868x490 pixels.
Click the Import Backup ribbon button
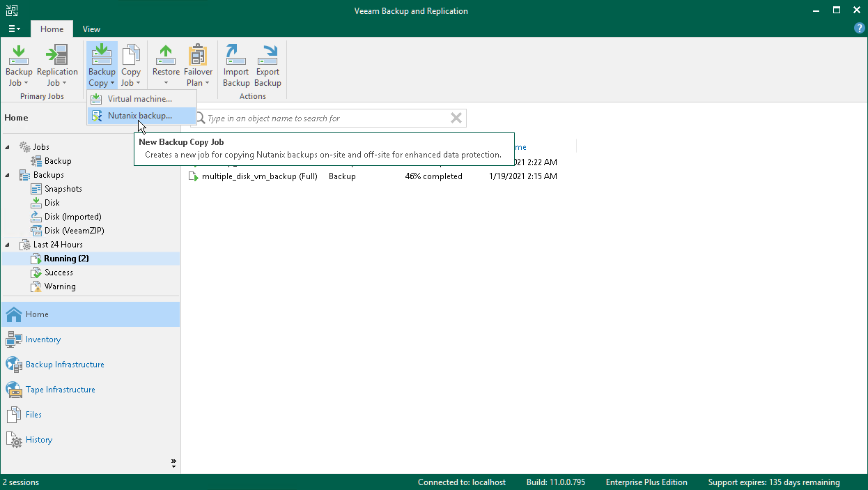click(x=236, y=66)
